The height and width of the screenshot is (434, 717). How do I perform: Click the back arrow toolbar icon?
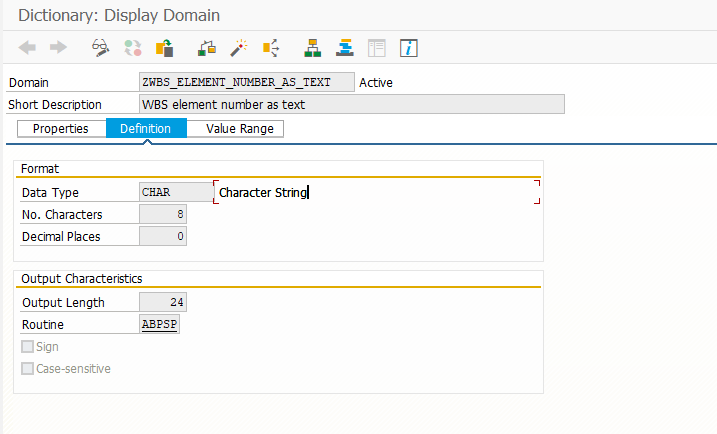[x=27, y=47]
